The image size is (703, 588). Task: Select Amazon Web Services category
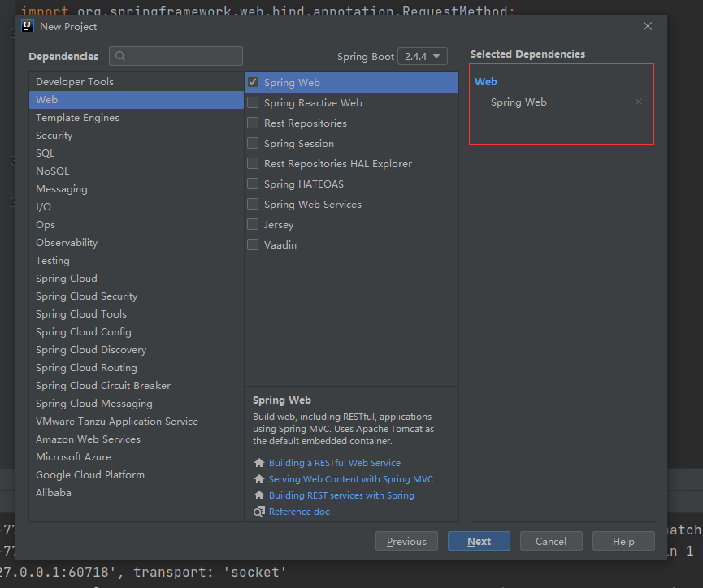pyautogui.click(x=137, y=439)
